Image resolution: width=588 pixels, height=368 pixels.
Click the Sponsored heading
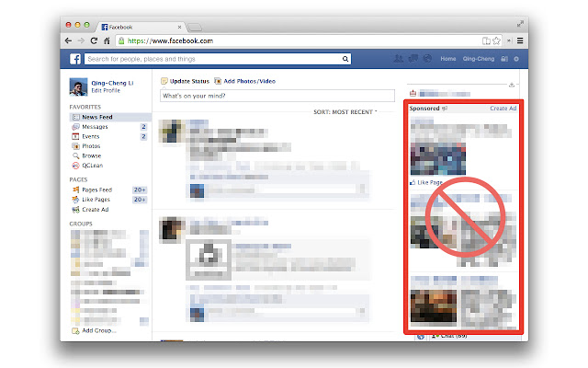pyautogui.click(x=424, y=109)
